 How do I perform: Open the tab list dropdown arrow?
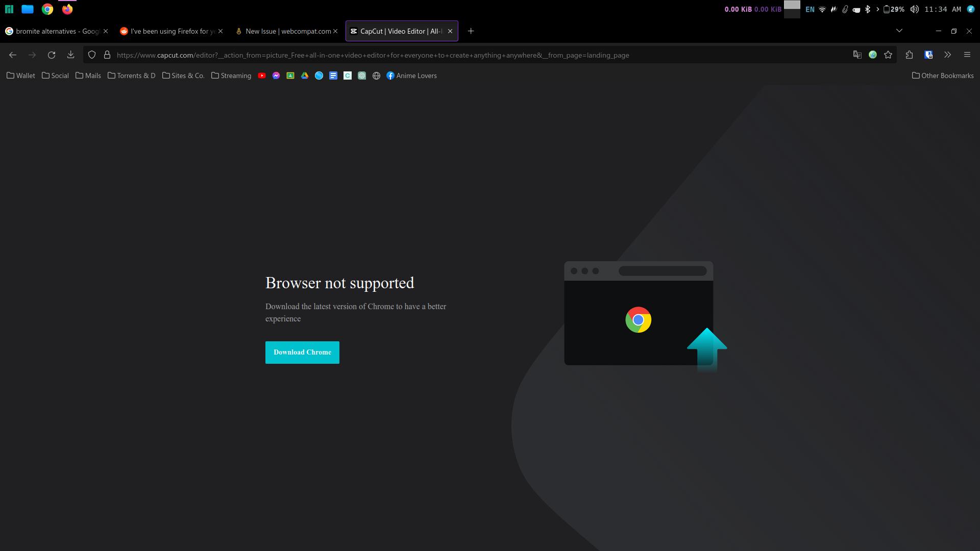coord(899,31)
